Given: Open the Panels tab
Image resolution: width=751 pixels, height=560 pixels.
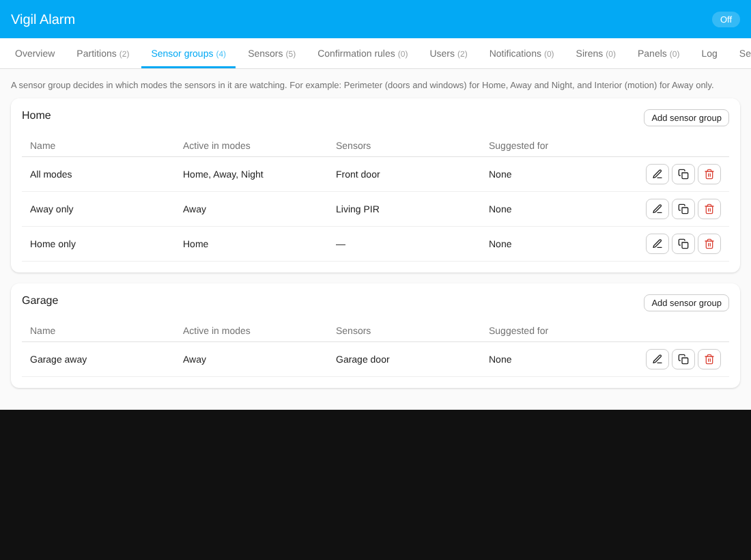Looking at the screenshot, I should pos(658,54).
